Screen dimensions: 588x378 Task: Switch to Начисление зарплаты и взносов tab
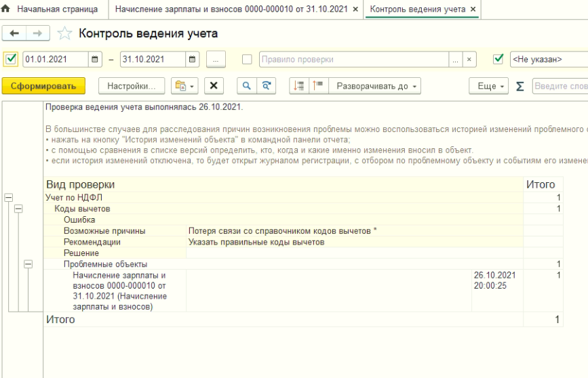click(x=233, y=9)
